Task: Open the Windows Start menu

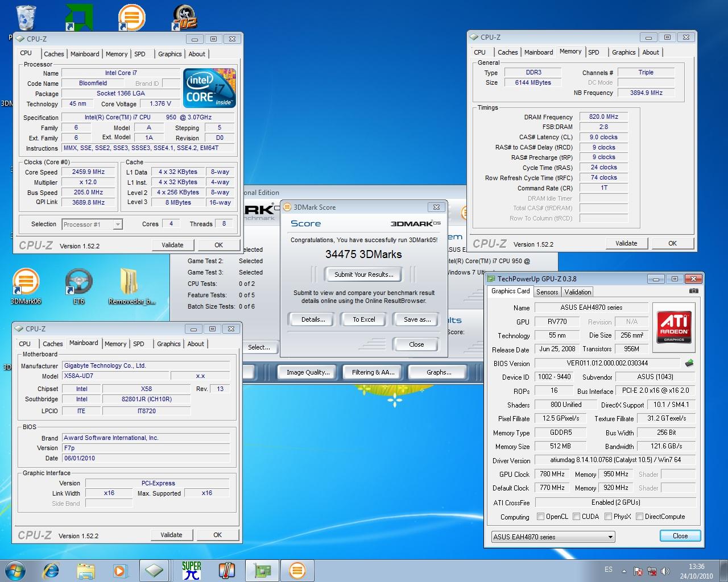Action: point(15,570)
